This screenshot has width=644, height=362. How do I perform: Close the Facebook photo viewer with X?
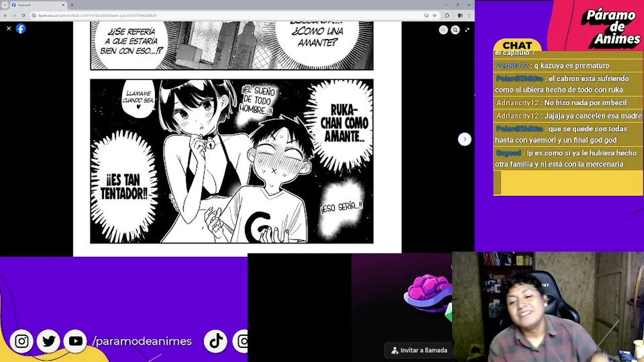pyautogui.click(x=9, y=29)
